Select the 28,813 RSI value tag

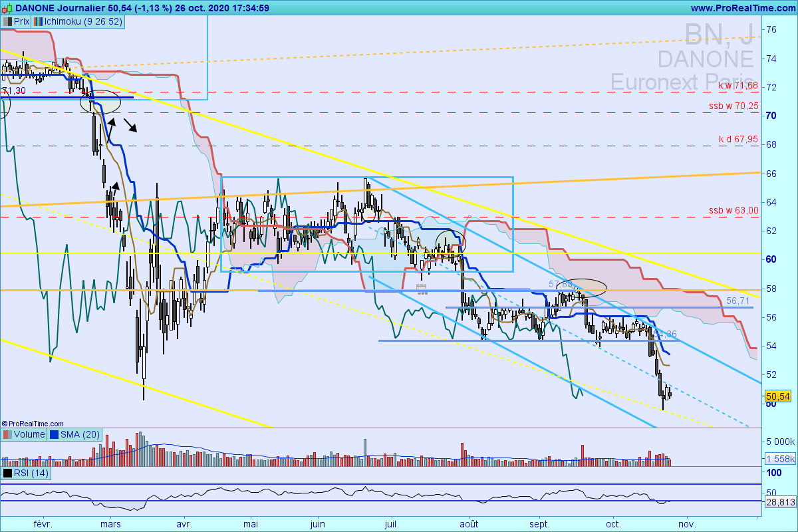click(779, 503)
